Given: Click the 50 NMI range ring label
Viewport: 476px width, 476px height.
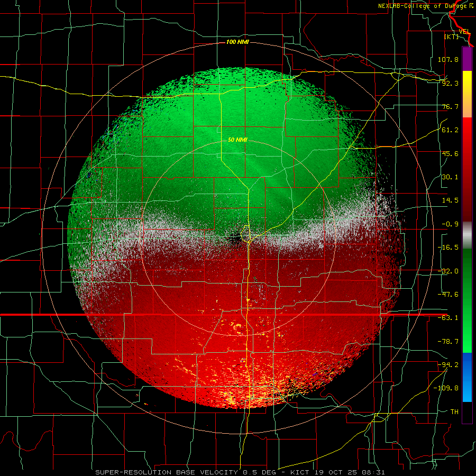Looking at the screenshot, I should (237, 140).
